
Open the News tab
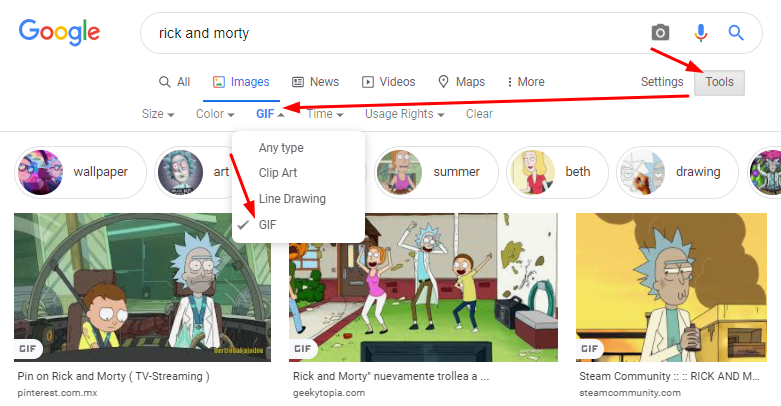coord(315,82)
